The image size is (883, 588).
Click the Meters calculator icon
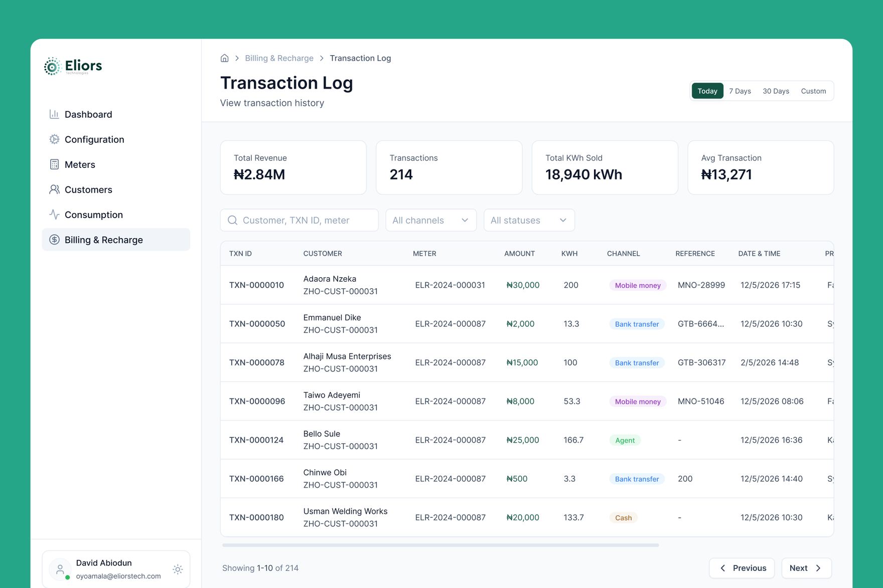click(54, 164)
